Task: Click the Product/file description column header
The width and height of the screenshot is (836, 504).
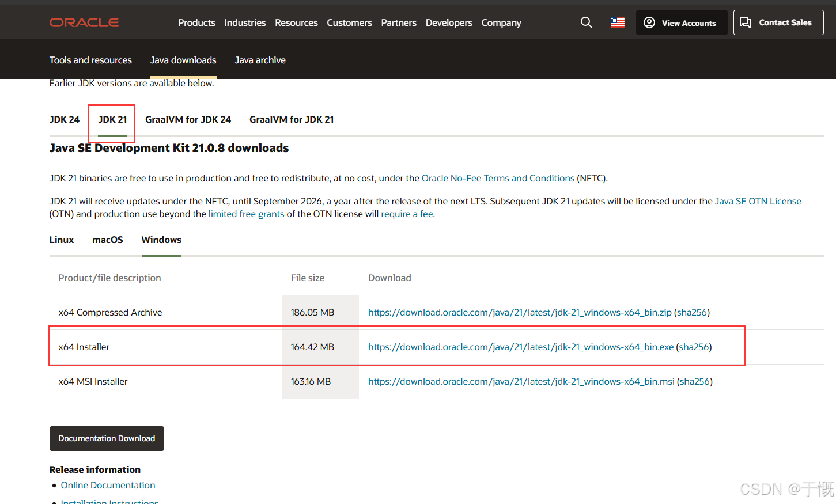Action: point(109,278)
